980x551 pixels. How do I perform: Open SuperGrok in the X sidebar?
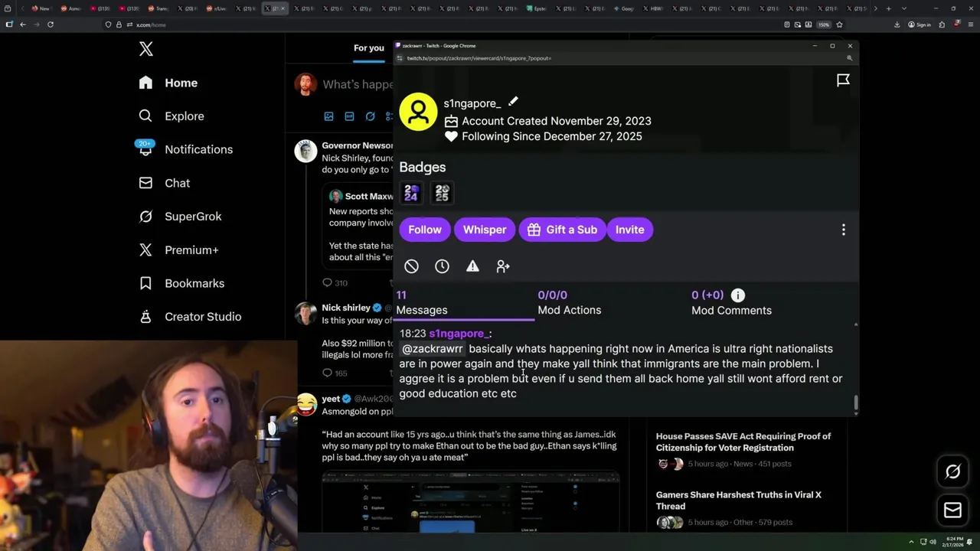coord(180,217)
